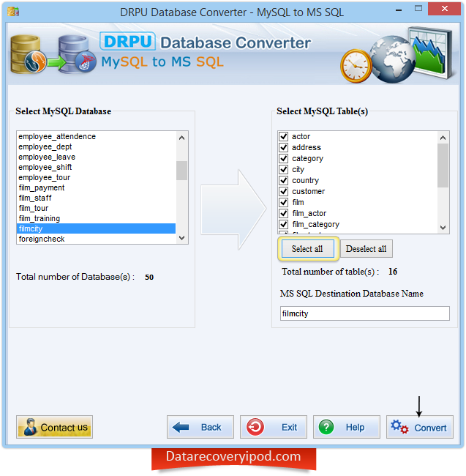Image resolution: width=466 pixels, height=476 pixels.
Task: Select employee_shift database
Action: pyautogui.click(x=97, y=167)
